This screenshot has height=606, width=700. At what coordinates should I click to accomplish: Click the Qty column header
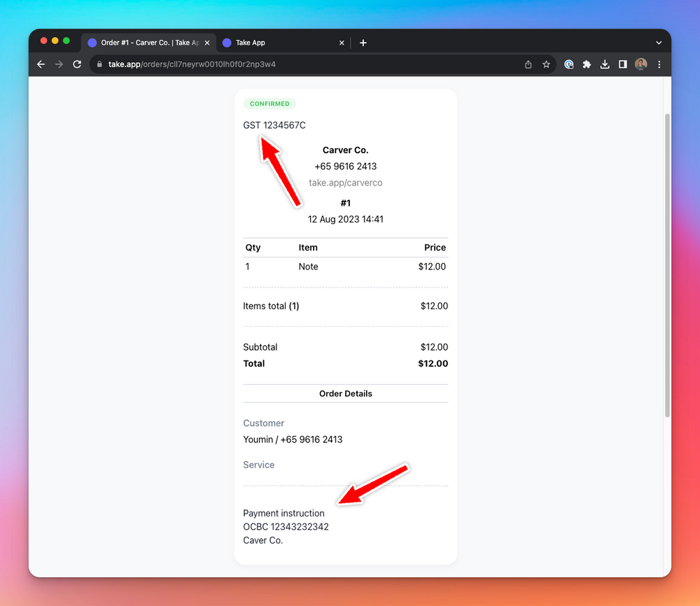tap(253, 248)
